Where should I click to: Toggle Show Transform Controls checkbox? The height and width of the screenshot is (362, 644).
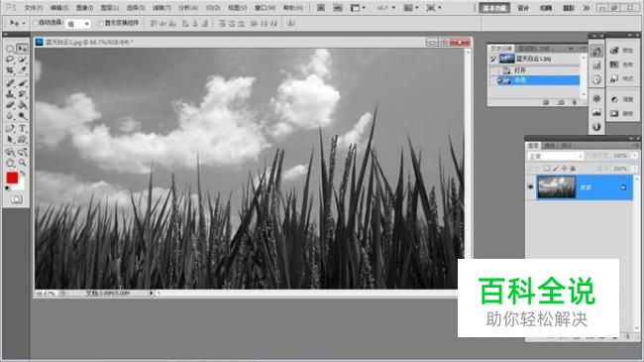coord(101,23)
